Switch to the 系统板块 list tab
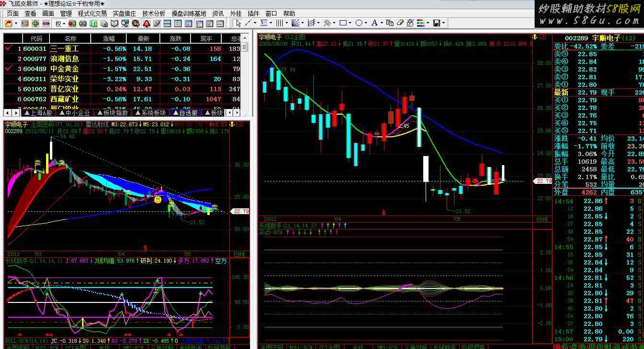 [150, 113]
